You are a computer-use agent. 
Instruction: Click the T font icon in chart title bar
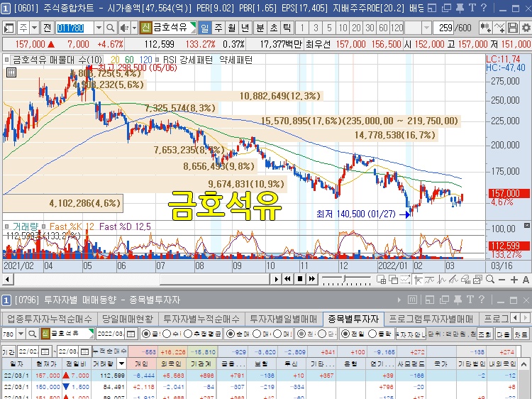coord(472,8)
